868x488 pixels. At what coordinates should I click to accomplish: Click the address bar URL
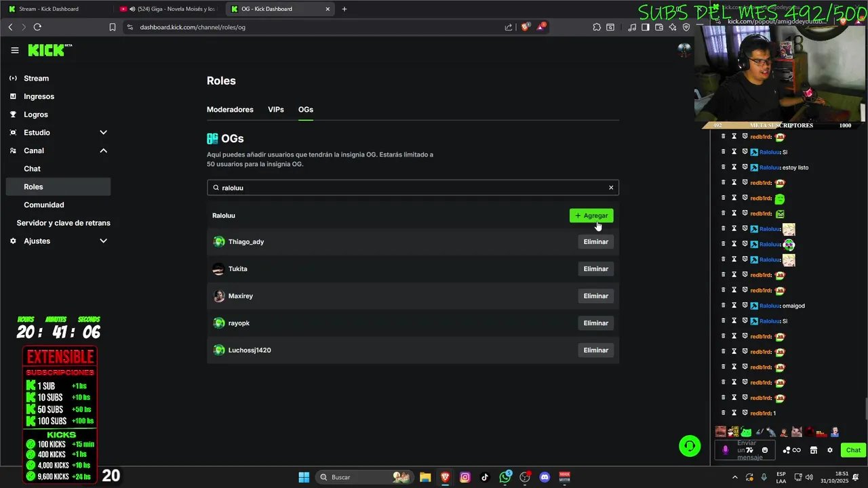click(x=193, y=28)
